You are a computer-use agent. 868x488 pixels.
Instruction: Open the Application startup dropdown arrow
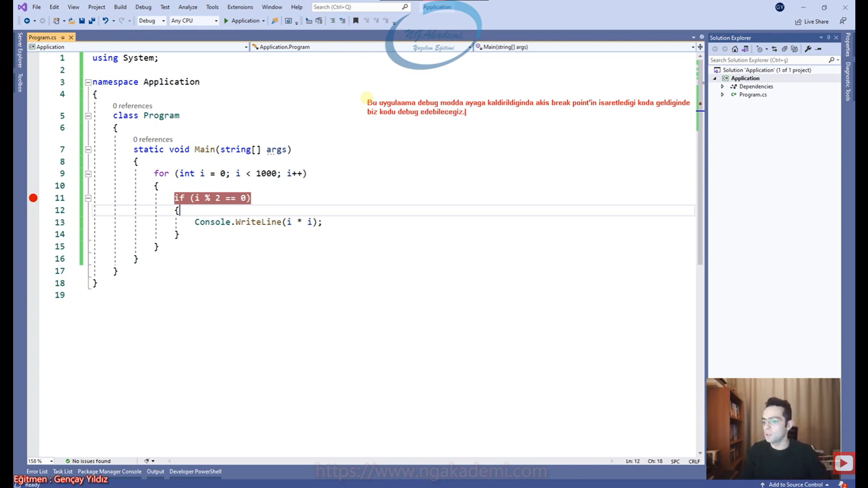coord(264,21)
